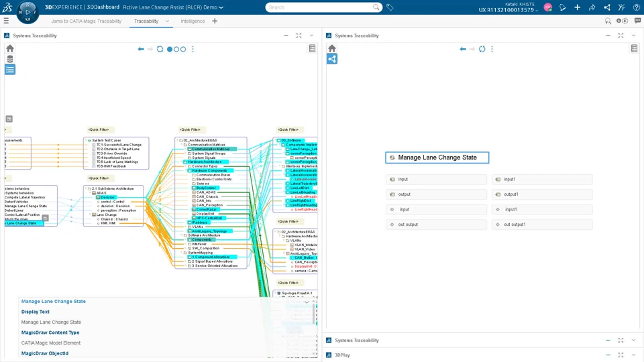This screenshot has height=362, width=644.
Task: Open the Ketaki Khiste profile avatar
Action: pos(547,7)
